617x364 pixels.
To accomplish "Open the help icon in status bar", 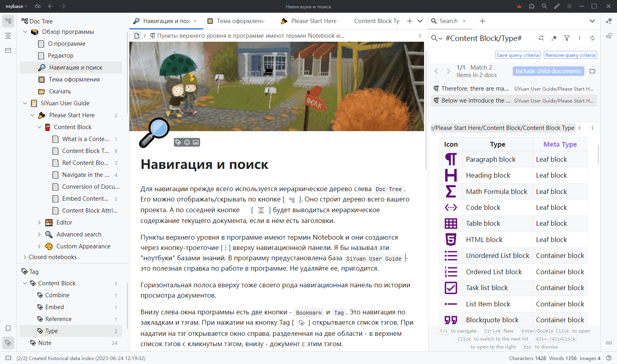I will pos(609,358).
